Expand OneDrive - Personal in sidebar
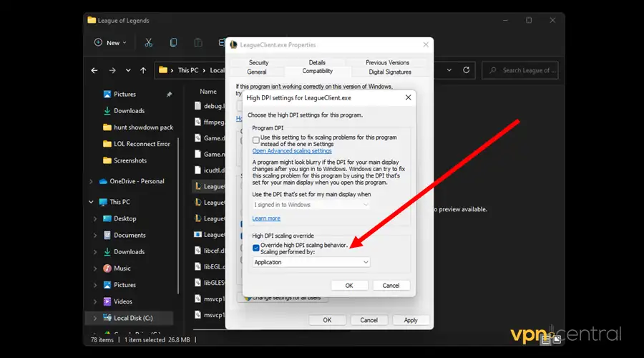Viewport: 644px width, 358px height. pyautogui.click(x=91, y=181)
